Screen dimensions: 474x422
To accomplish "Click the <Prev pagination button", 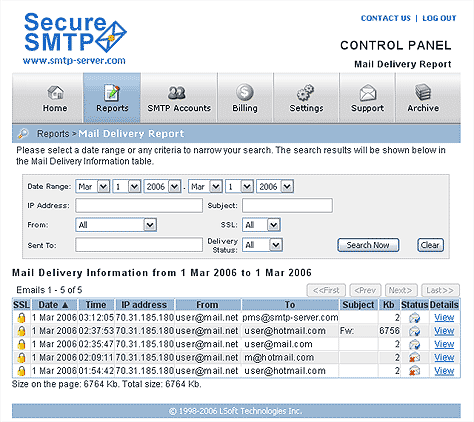I will point(365,290).
